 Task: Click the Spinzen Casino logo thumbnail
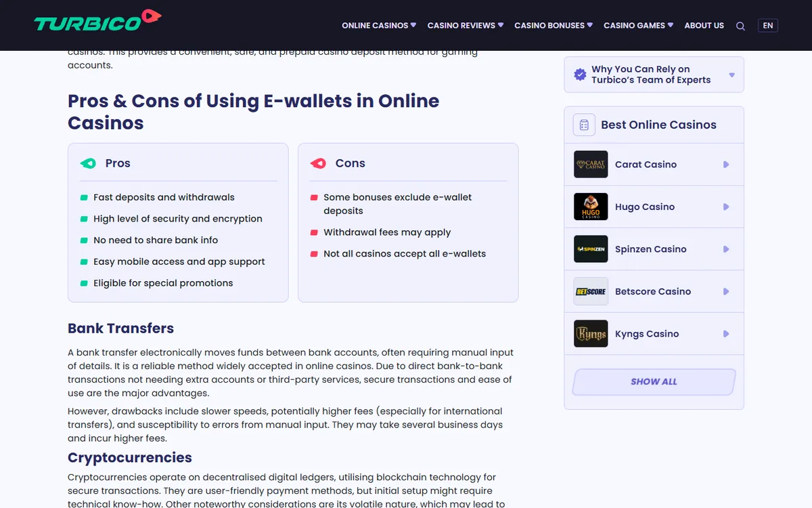click(x=591, y=249)
